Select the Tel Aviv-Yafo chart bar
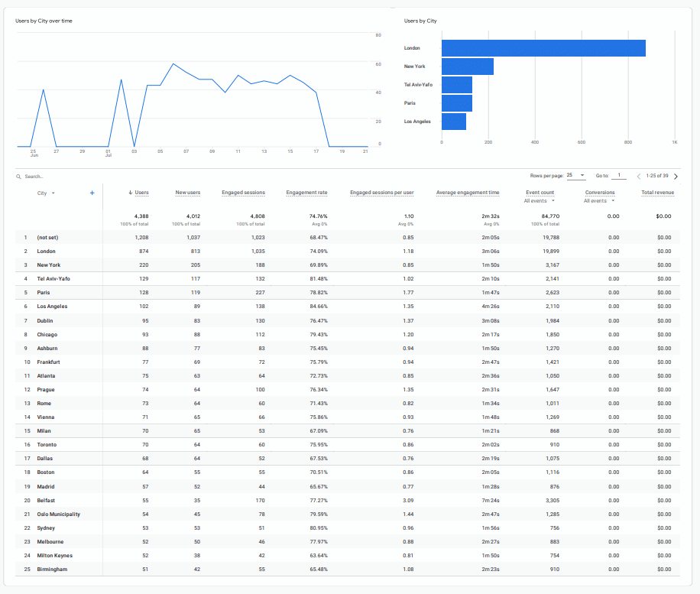Screen dimensions: 700x594 pos(457,85)
